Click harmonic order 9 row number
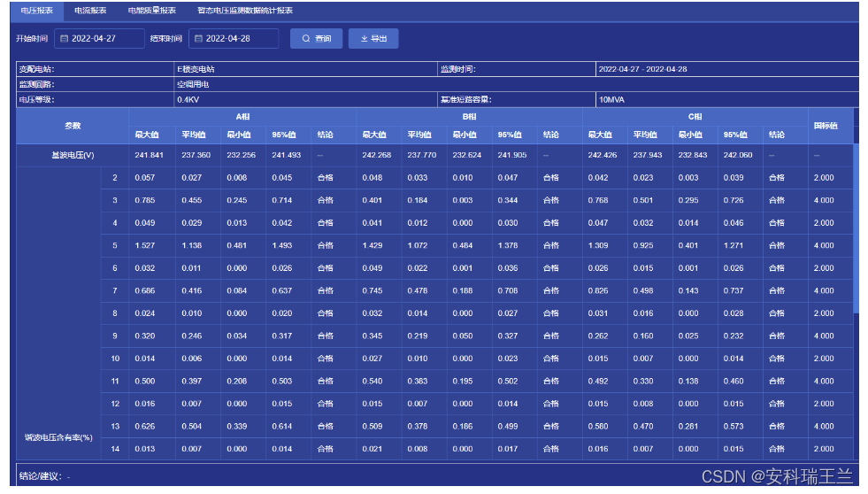The width and height of the screenshot is (868, 494). tap(115, 336)
